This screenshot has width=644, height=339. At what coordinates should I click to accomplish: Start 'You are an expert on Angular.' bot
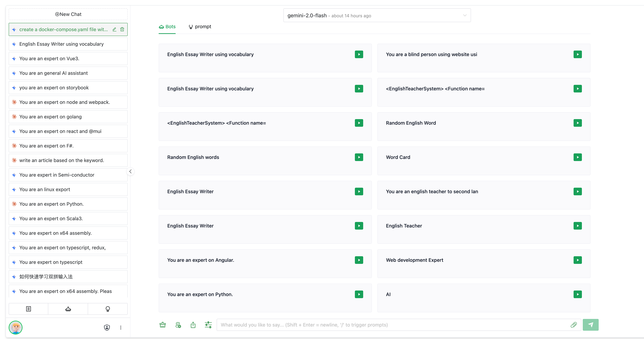pos(359,260)
